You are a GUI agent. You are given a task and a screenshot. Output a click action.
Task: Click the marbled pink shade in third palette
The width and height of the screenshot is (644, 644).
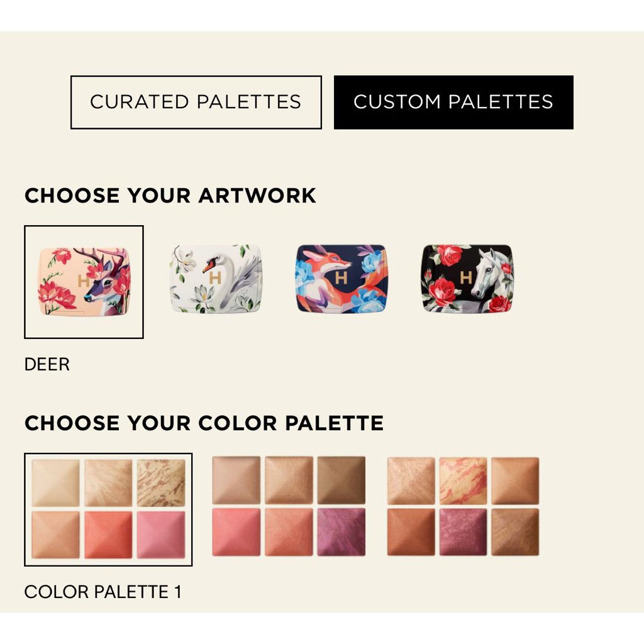click(x=463, y=481)
